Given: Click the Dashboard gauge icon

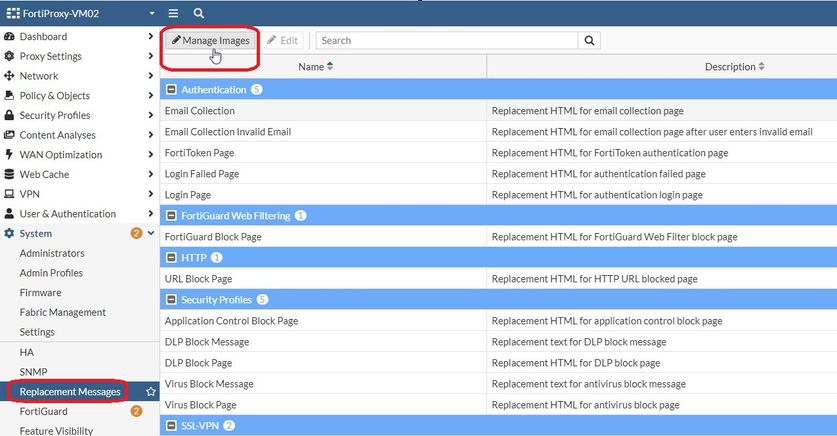Looking at the screenshot, I should 9,36.
